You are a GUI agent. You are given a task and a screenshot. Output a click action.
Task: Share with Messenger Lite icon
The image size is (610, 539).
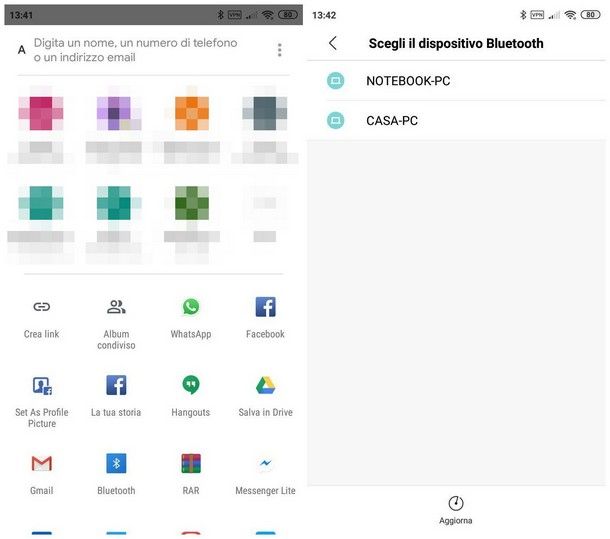(266, 463)
